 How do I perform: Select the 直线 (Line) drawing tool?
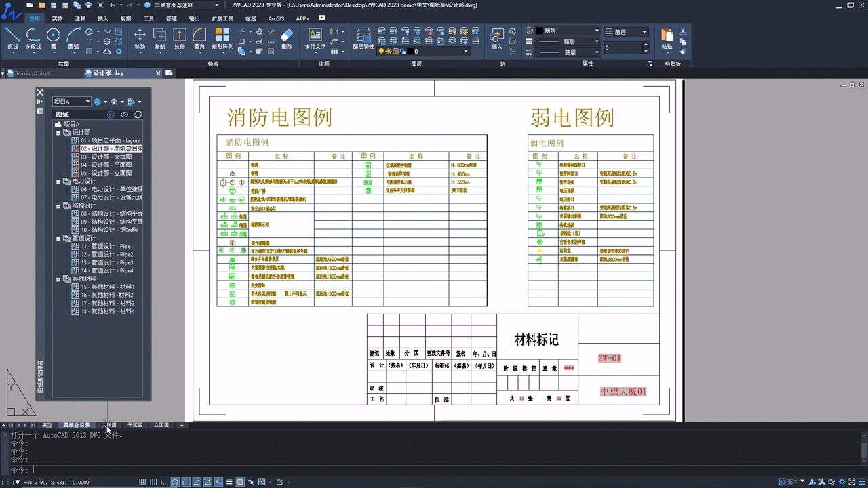click(13, 39)
